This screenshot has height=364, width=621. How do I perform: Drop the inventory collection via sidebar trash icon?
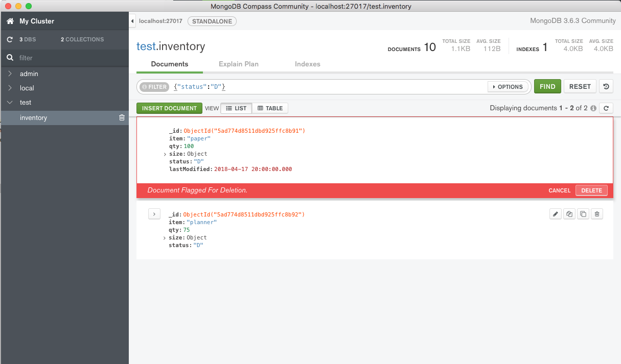(x=122, y=117)
